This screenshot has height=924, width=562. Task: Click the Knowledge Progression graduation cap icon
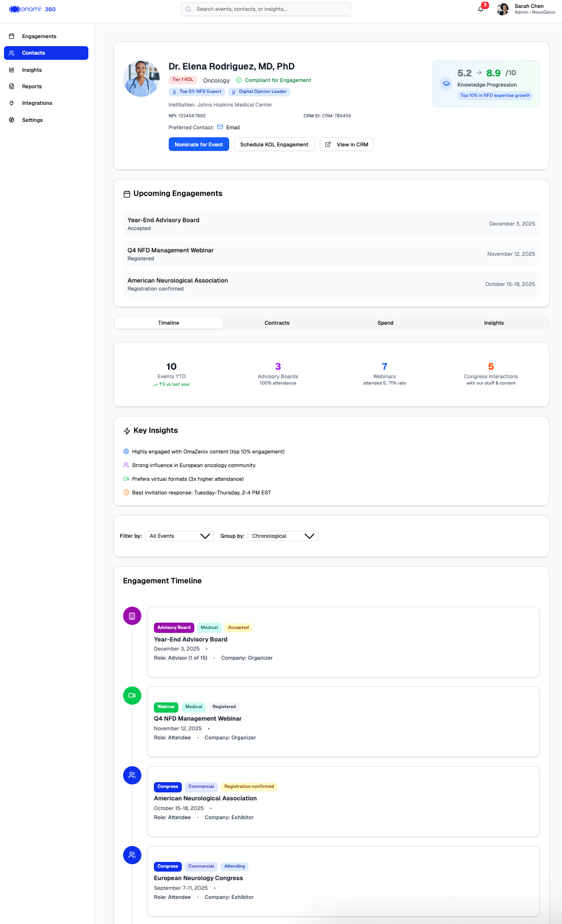446,84
